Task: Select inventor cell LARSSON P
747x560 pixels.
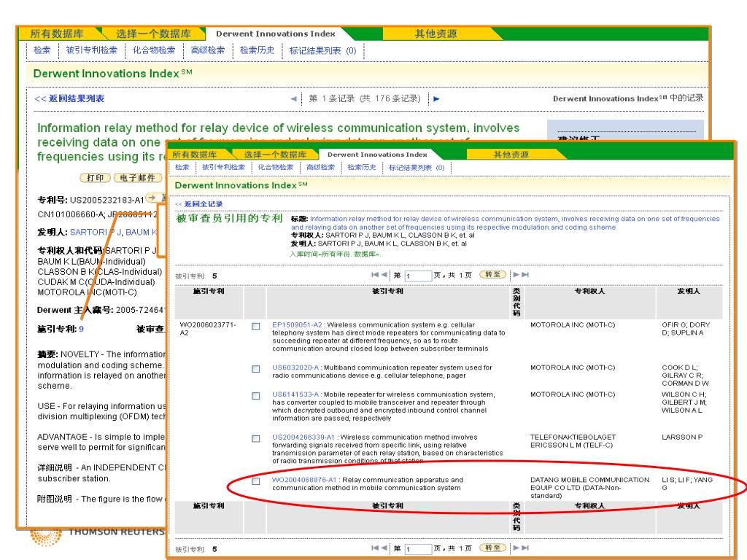Action: (x=682, y=437)
